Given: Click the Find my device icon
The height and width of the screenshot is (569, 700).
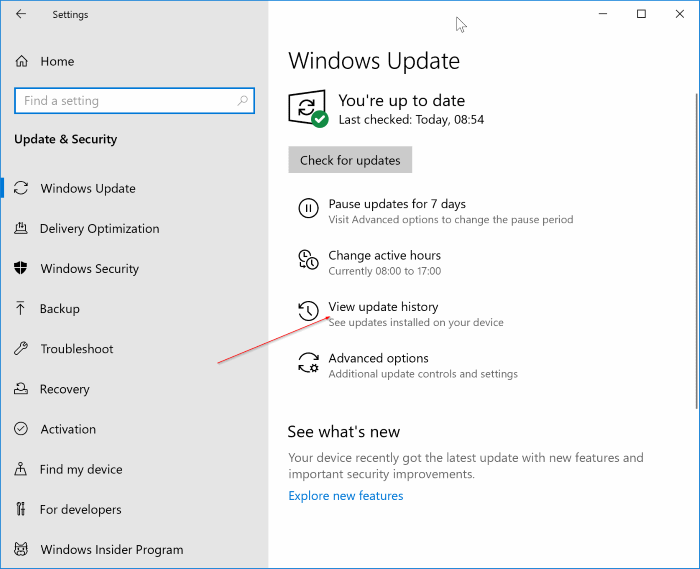Looking at the screenshot, I should pos(21,469).
